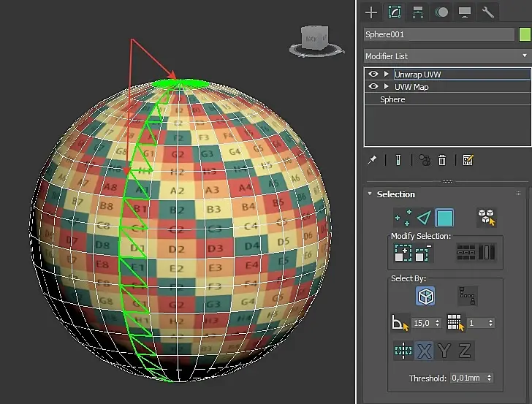Open Configure Modifier Sets icon
The height and width of the screenshot is (404, 532).
pos(468,160)
